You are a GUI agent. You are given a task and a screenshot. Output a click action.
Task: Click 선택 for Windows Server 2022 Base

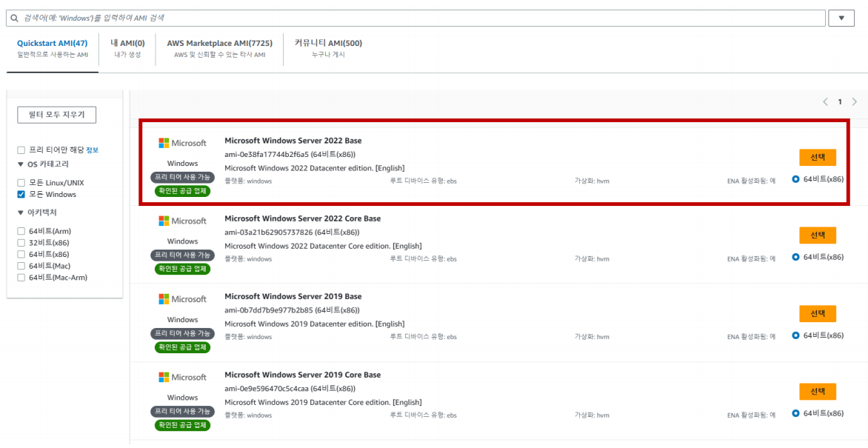(x=818, y=157)
